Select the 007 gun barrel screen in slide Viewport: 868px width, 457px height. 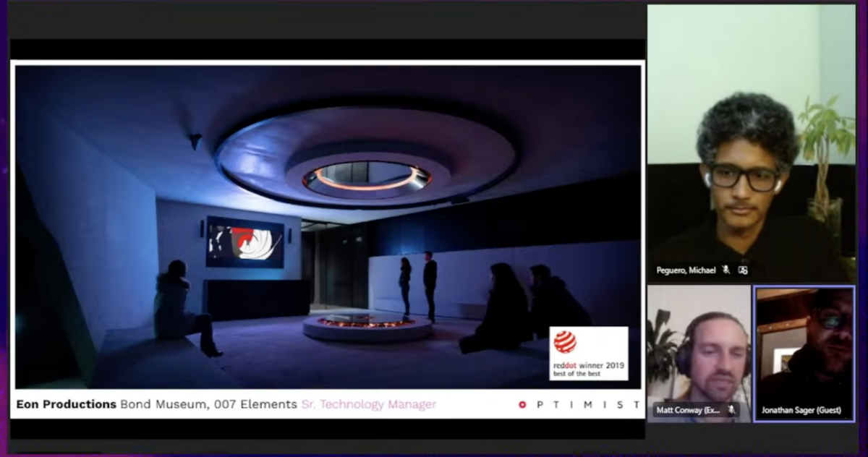(244, 242)
